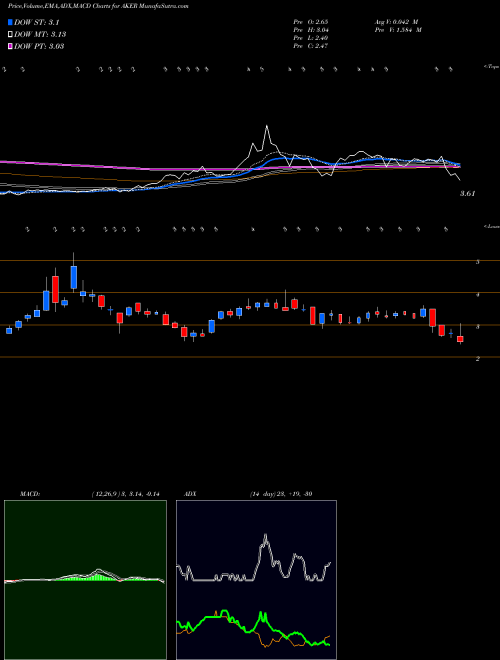Click the 3.61 price label beside EMA lines

pos(468,194)
